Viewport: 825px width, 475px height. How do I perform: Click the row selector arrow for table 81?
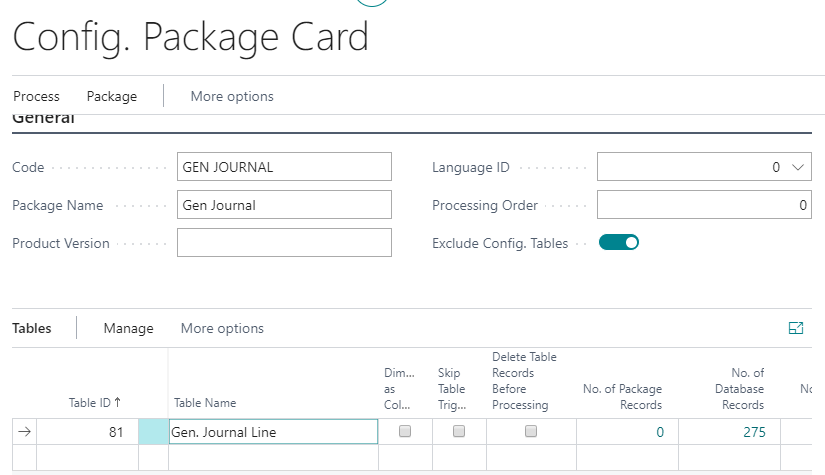25,432
